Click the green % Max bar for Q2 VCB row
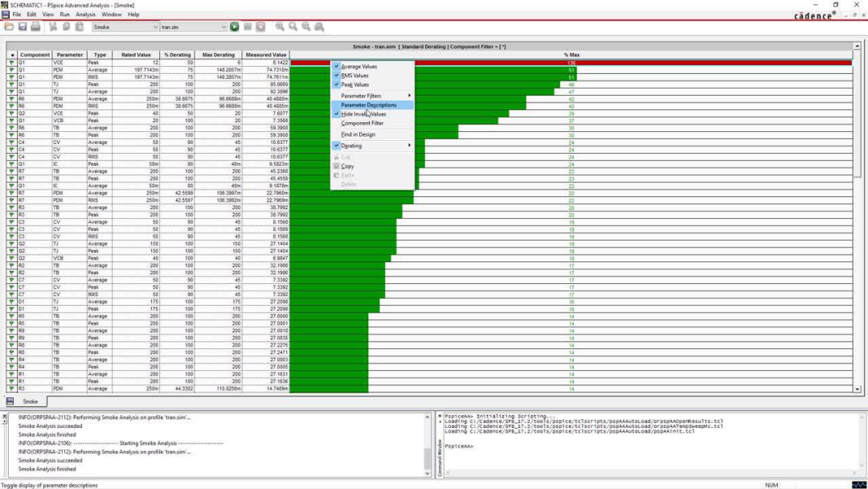This screenshot has height=489, width=868. point(341,258)
